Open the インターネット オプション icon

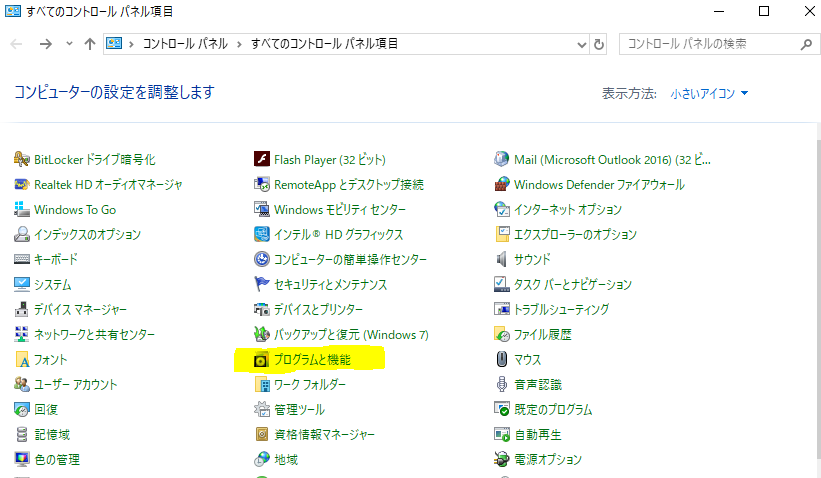[502, 209]
